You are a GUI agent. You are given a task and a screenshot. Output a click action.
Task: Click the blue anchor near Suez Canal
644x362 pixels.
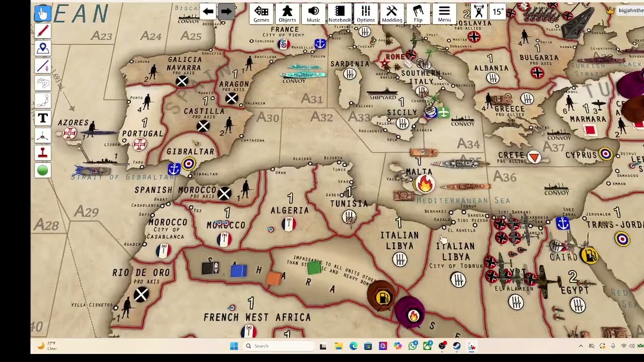click(562, 224)
